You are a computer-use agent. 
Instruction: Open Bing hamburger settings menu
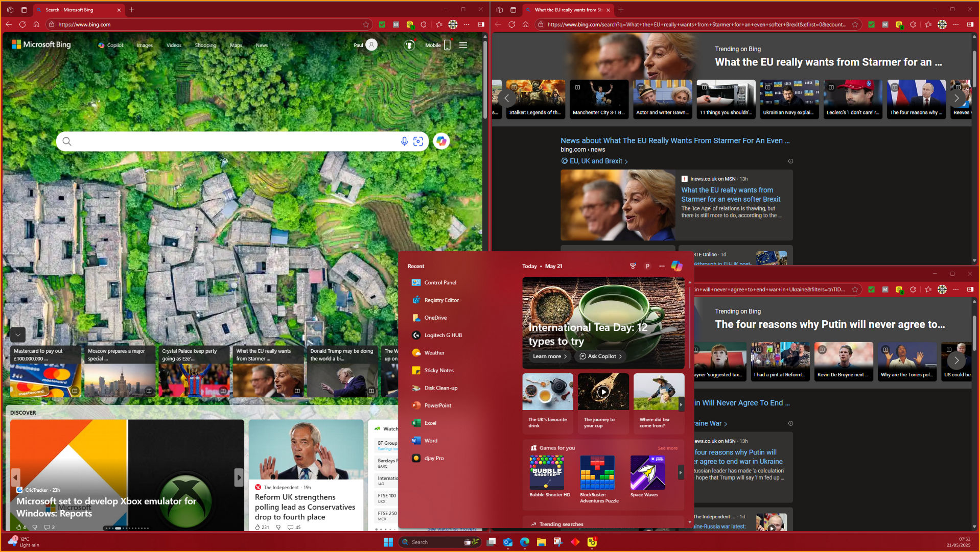(x=463, y=45)
